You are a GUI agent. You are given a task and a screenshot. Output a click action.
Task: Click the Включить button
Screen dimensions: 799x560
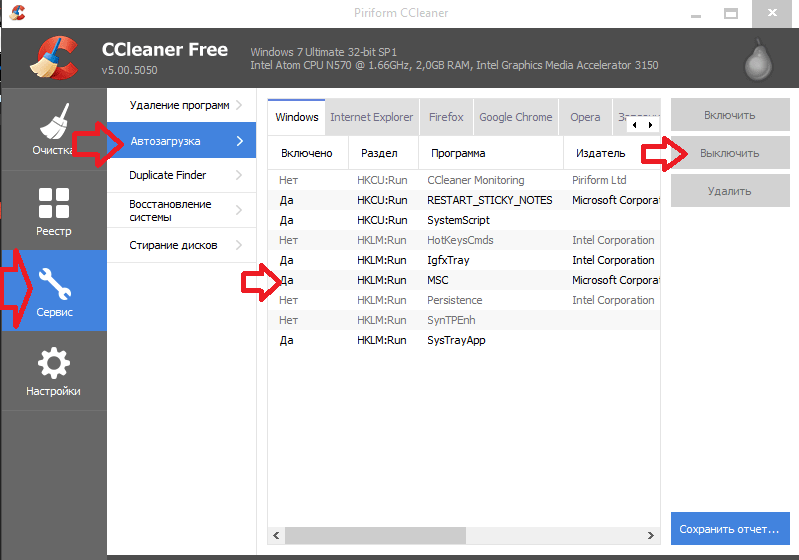[730, 115]
